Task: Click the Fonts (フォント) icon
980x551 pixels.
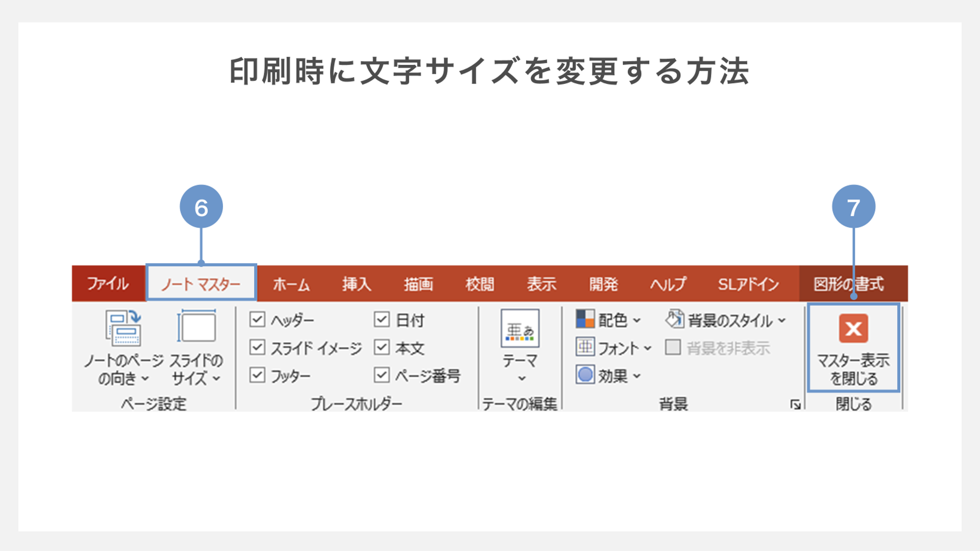Action: [x=585, y=347]
